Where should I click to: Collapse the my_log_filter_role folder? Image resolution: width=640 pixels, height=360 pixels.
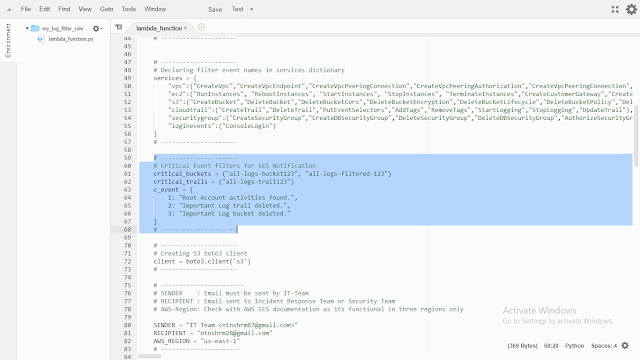point(27,29)
